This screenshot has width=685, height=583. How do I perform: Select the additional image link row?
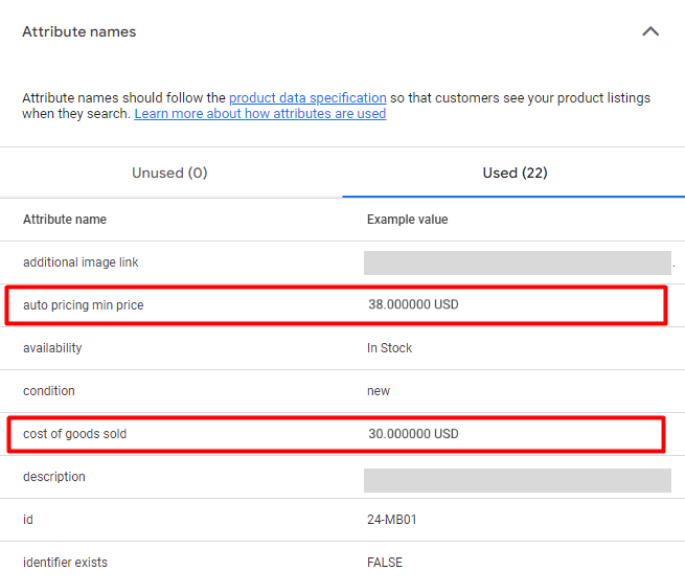[342, 262]
